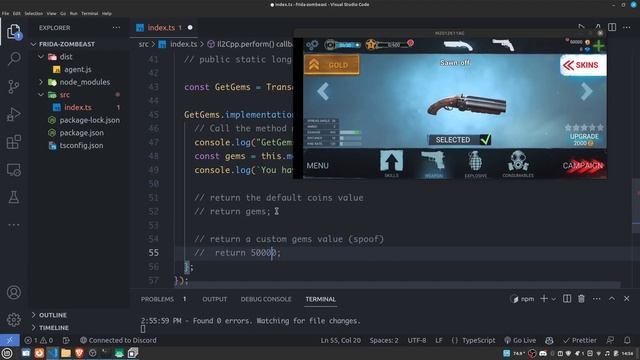Click the CAMPAIGN button in game
Viewport: 640px width, 360px height.
click(x=583, y=166)
